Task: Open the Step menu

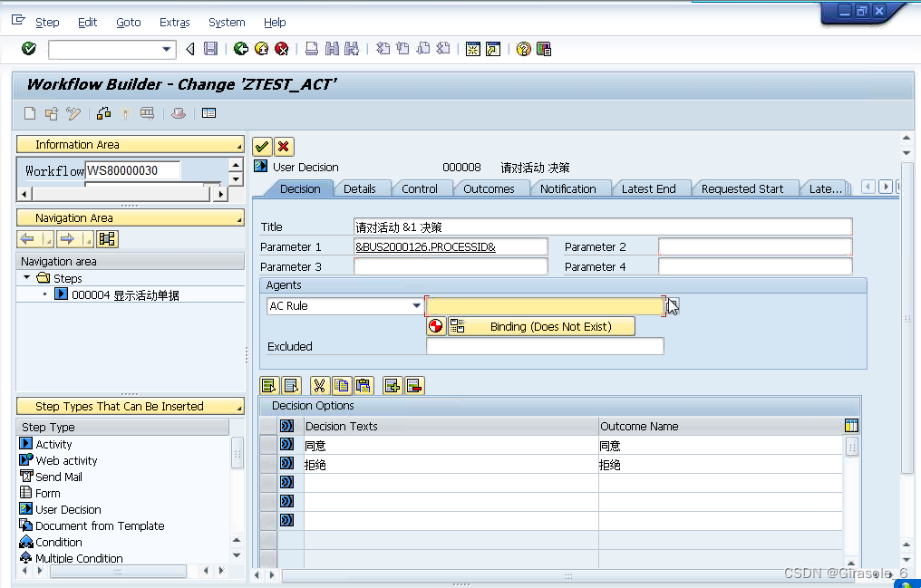Action: (x=47, y=23)
